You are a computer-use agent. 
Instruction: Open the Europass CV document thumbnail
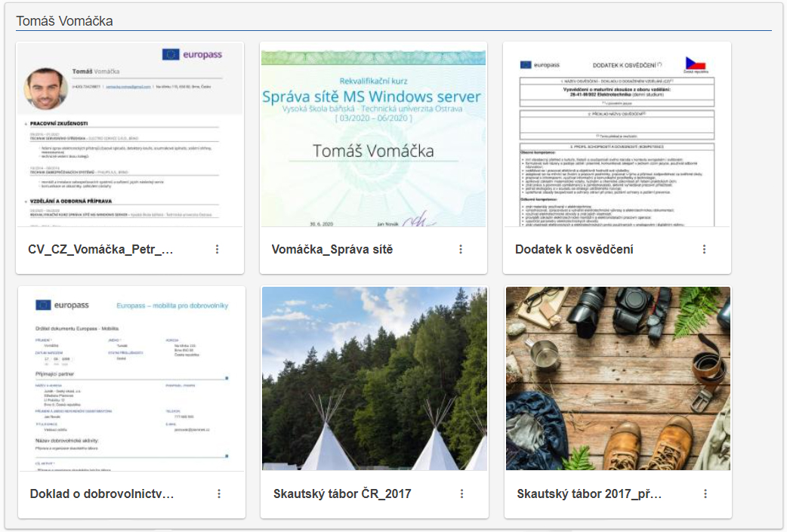tap(130, 134)
